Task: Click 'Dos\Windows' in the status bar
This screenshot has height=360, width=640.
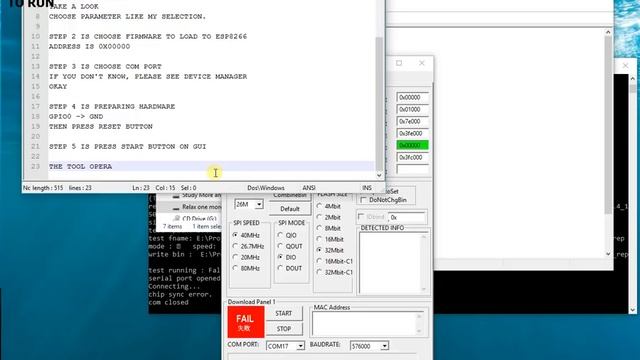Action: click(x=266, y=188)
